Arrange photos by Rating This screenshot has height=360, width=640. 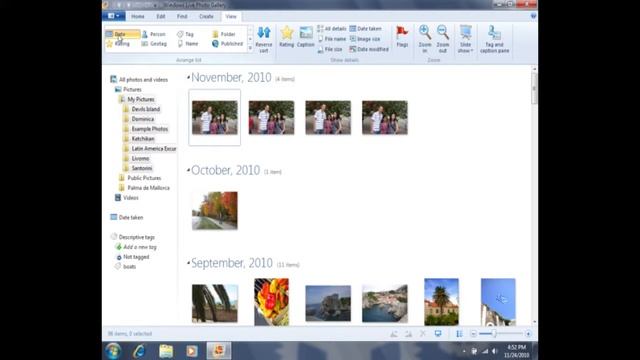coord(119,44)
